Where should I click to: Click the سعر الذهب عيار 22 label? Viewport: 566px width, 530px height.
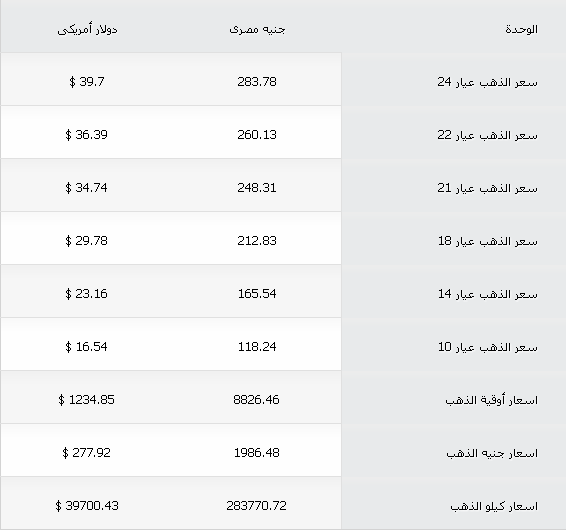(487, 135)
